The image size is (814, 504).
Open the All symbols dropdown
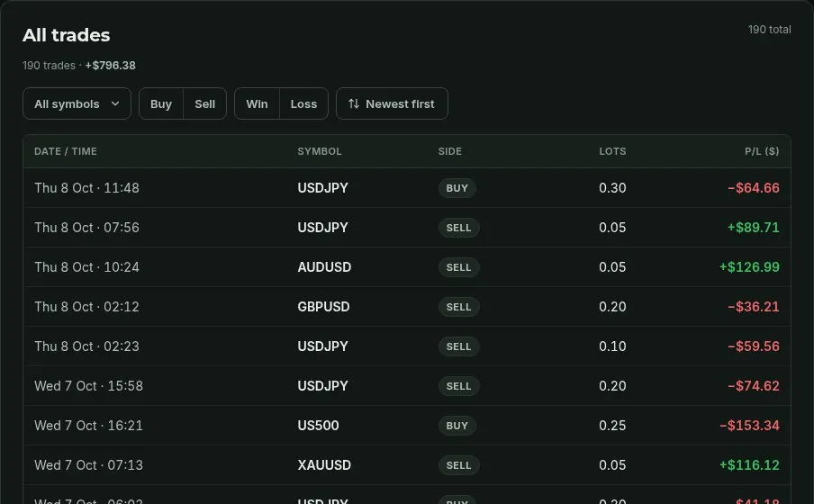click(77, 103)
